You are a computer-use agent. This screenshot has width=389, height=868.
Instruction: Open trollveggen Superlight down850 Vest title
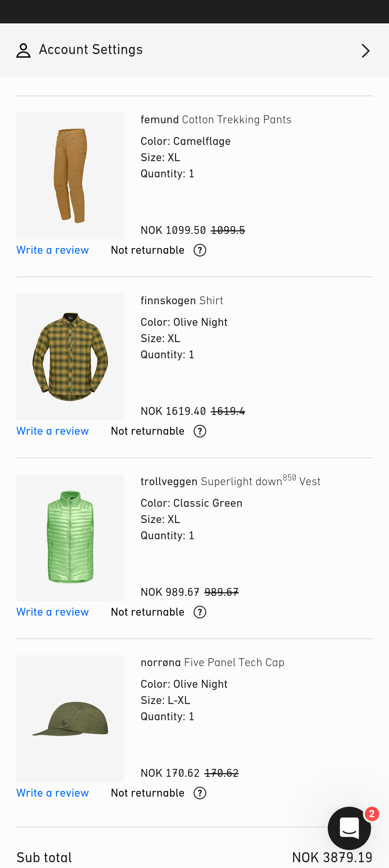click(231, 482)
